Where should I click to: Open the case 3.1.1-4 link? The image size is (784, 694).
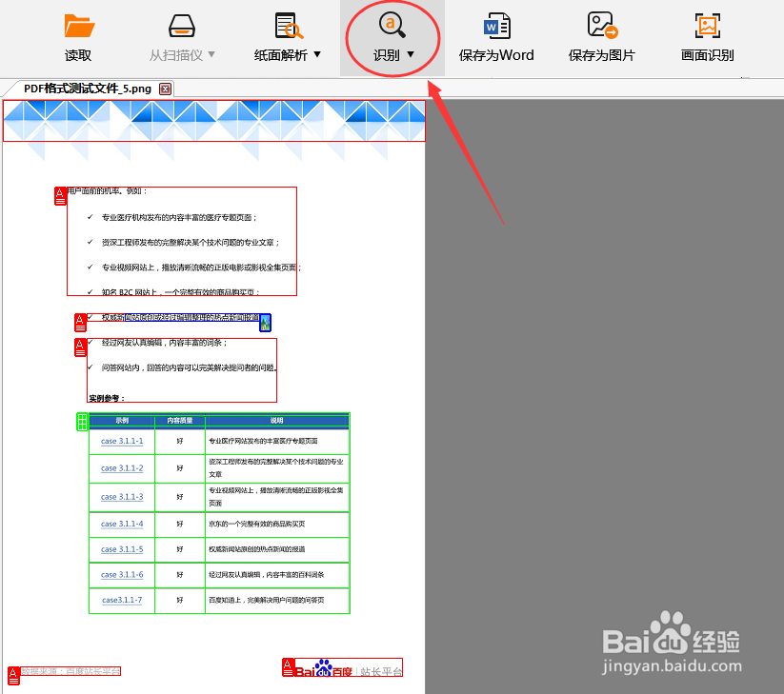click(122, 524)
